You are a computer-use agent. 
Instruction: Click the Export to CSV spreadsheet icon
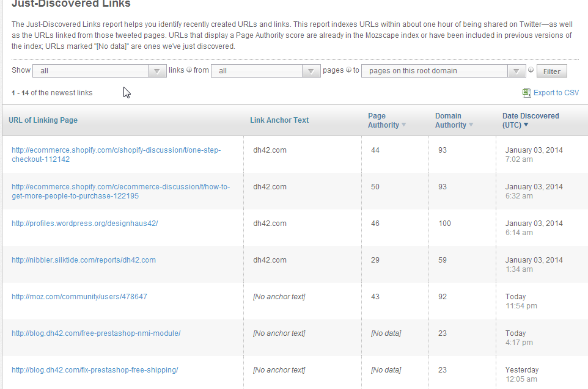coord(526,93)
